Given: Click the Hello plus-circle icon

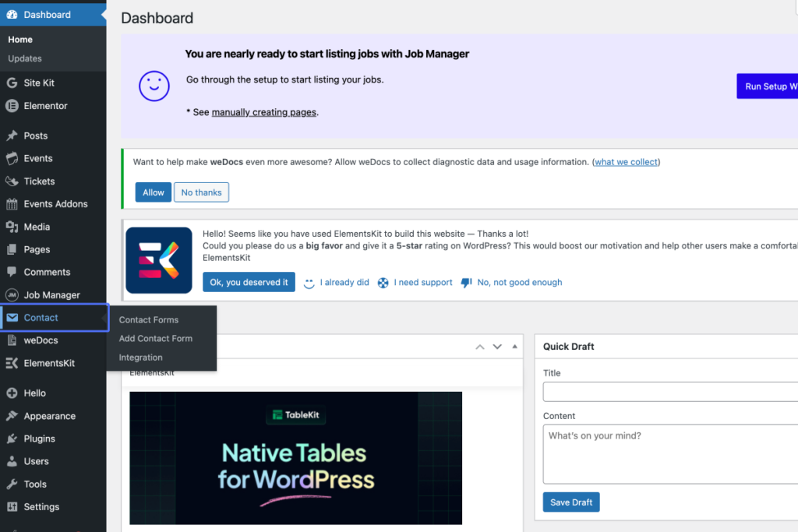Looking at the screenshot, I should coord(12,393).
